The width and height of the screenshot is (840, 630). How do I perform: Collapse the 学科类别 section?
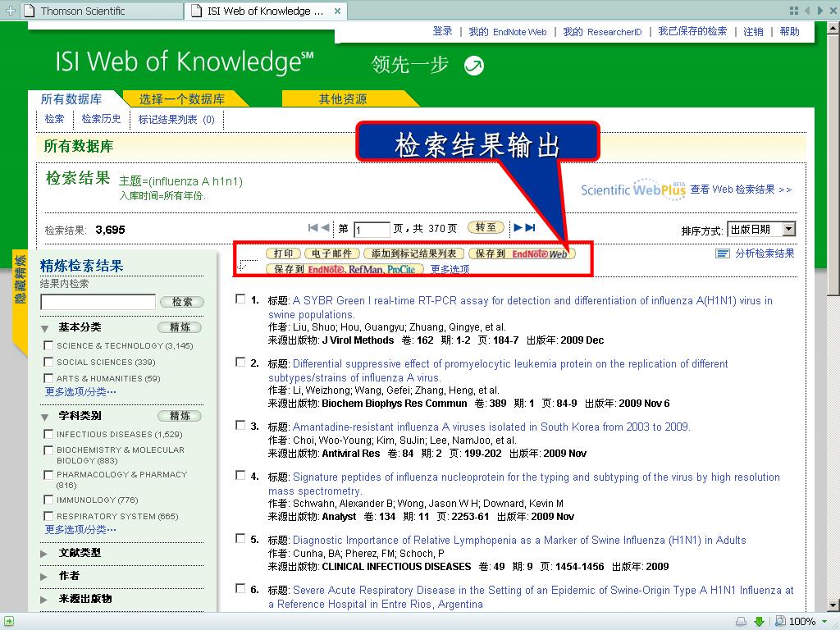click(45, 417)
